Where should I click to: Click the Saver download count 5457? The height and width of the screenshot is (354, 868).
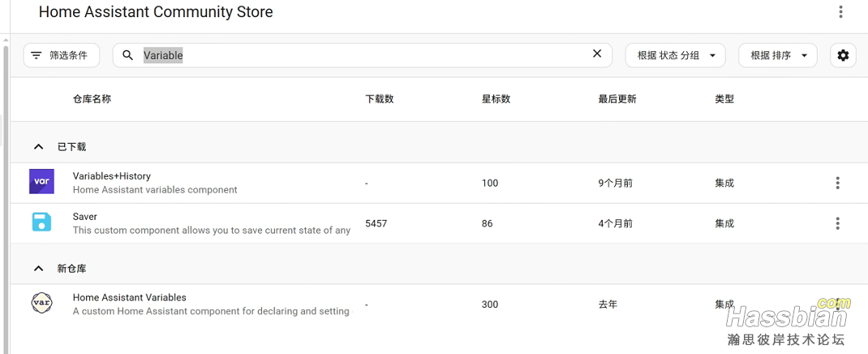(376, 224)
